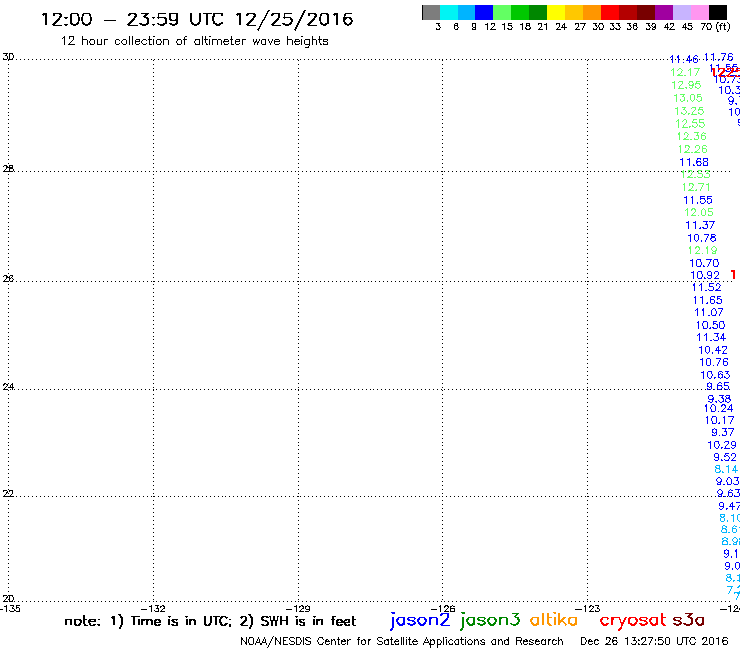Select the wave height reading 13.25

689,111
